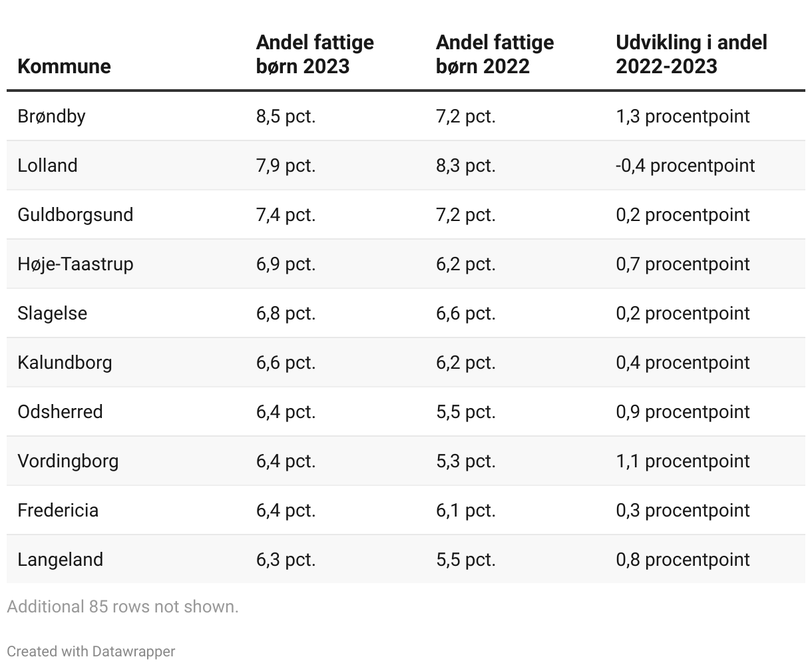This screenshot has width=812, height=667.
Task: Select Kalundborg in the Kommune column
Action: 65,362
